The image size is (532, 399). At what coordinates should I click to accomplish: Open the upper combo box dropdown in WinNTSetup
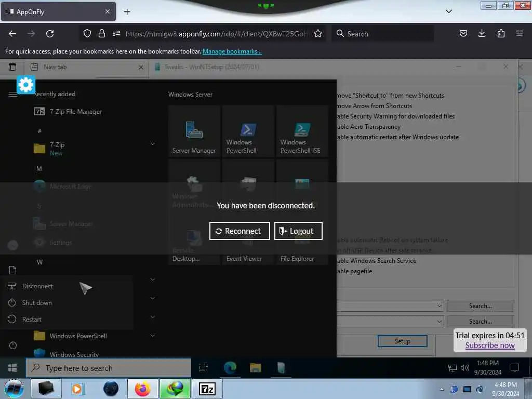pyautogui.click(x=439, y=305)
